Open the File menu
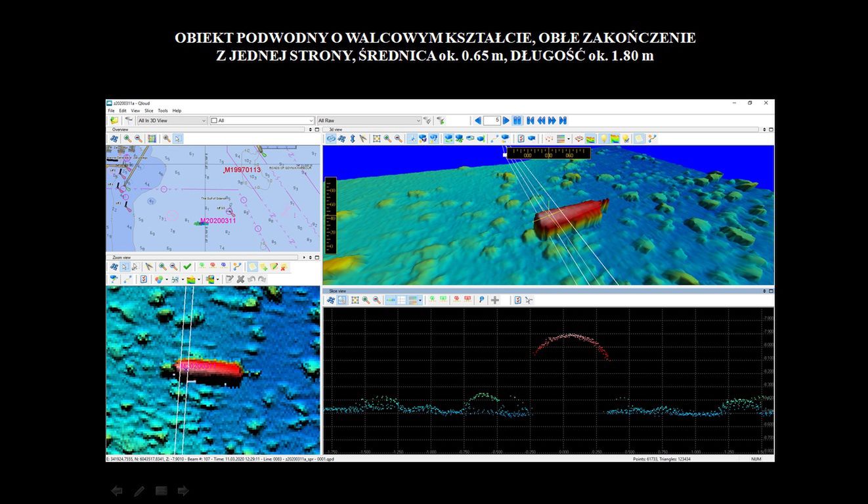Viewport: 868px width, 504px height. pos(111,110)
